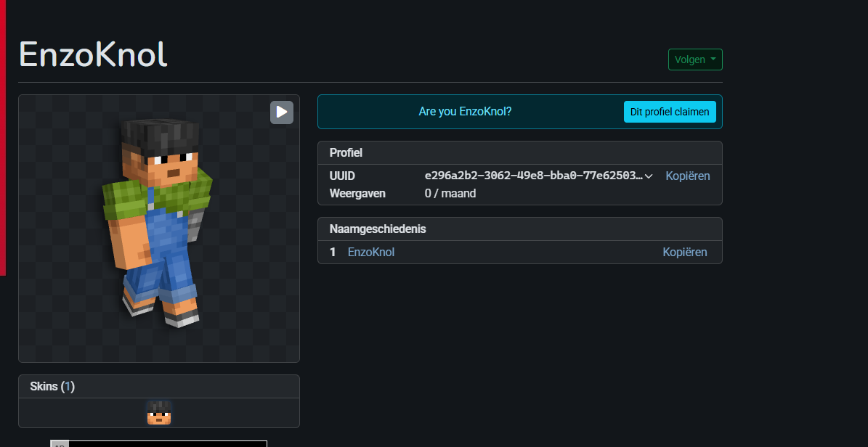This screenshot has width=868, height=447.
Task: Click the advertisement banner at bottom
Action: [167, 443]
